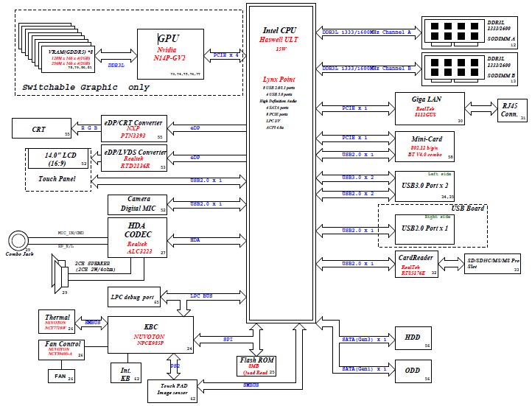Select the VRAM(GDDR5) *8 stacked block
The width and height of the screenshot is (532, 406).
57,48
